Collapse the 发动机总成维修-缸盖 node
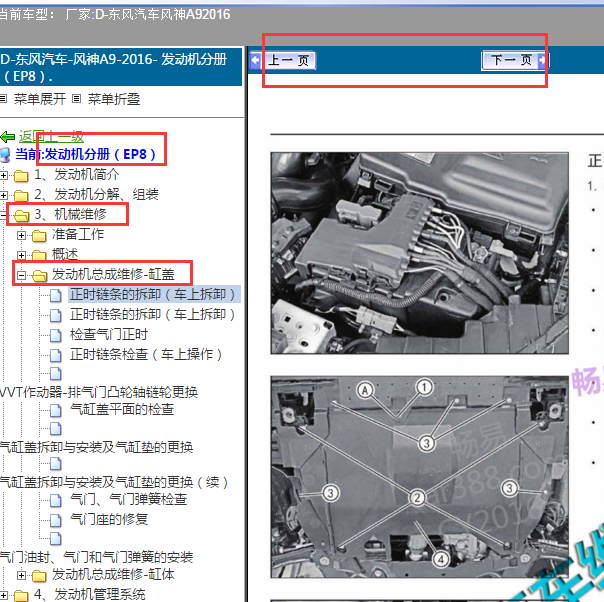Image resolution: width=604 pixels, height=602 pixels. click(x=21, y=275)
